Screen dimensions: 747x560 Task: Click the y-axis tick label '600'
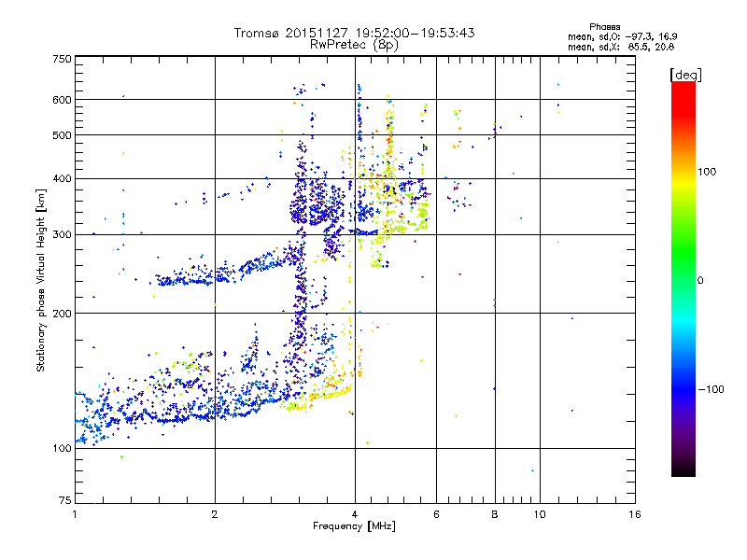tap(62, 100)
